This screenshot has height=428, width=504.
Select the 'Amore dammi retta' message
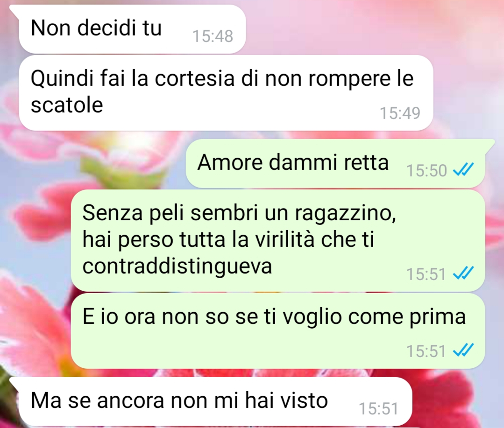(x=335, y=163)
